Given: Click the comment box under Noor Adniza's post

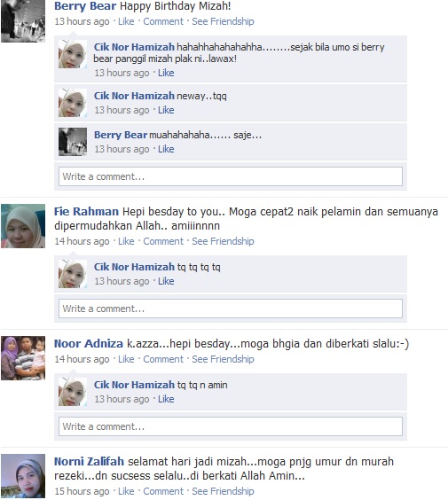Looking at the screenshot, I should [x=231, y=426].
